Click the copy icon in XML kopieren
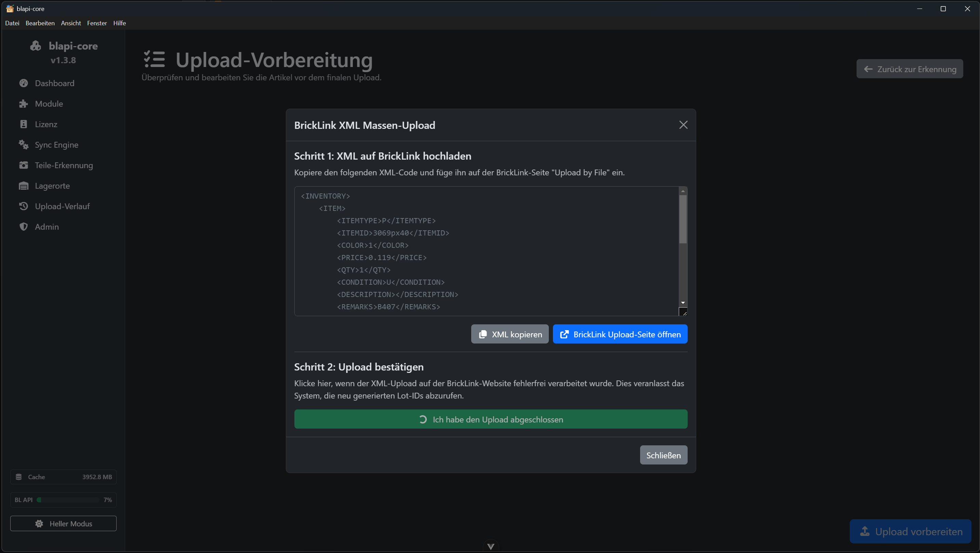 click(x=483, y=334)
